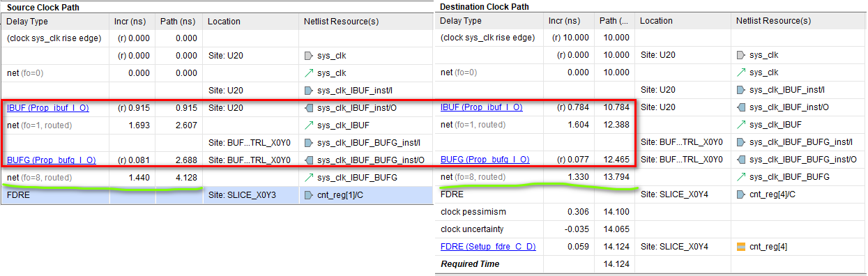This screenshot has height=276, width=868.
Task: Click the IBUF (Prop_ibuf_I_O) link in Source Clock Path
Action: (x=48, y=108)
